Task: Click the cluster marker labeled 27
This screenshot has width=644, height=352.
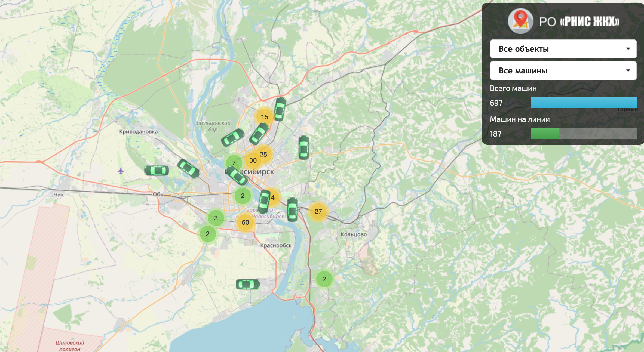Action: (318, 211)
